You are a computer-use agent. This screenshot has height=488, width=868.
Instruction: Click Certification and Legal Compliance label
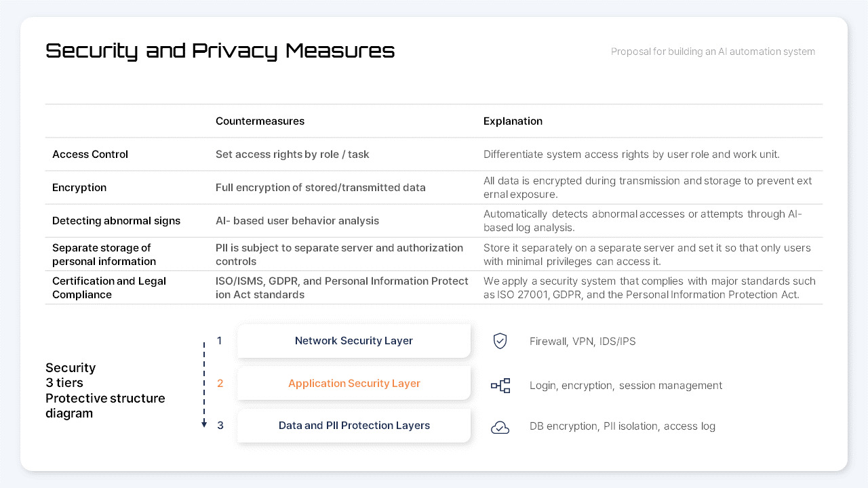click(109, 287)
